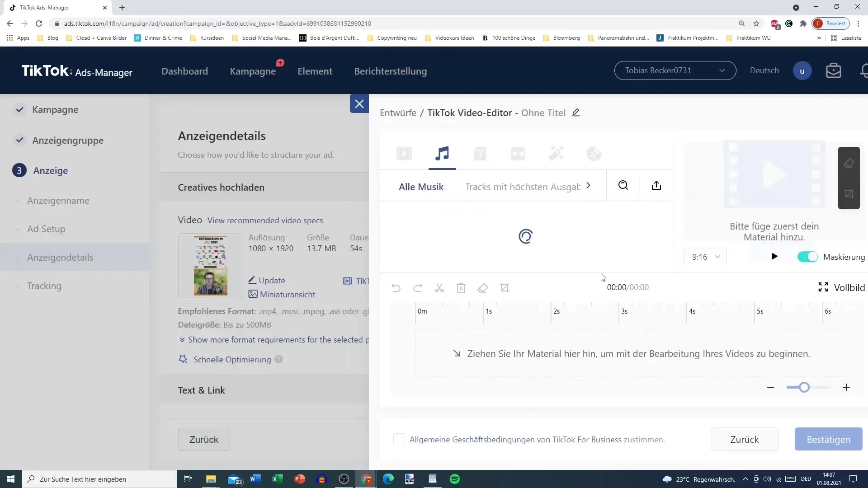Reload the page in Chrome

click(x=39, y=23)
